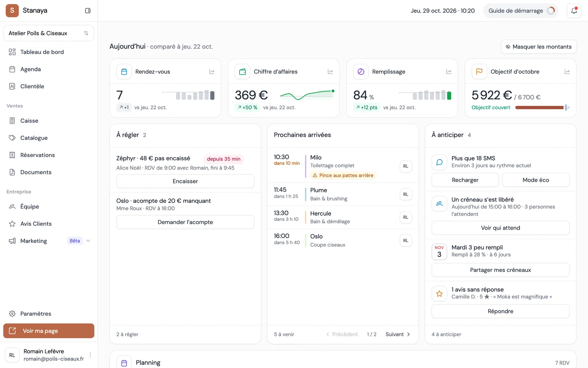This screenshot has height=368, width=588.
Task: Enable Mode éco for SMS
Action: pyautogui.click(x=536, y=180)
